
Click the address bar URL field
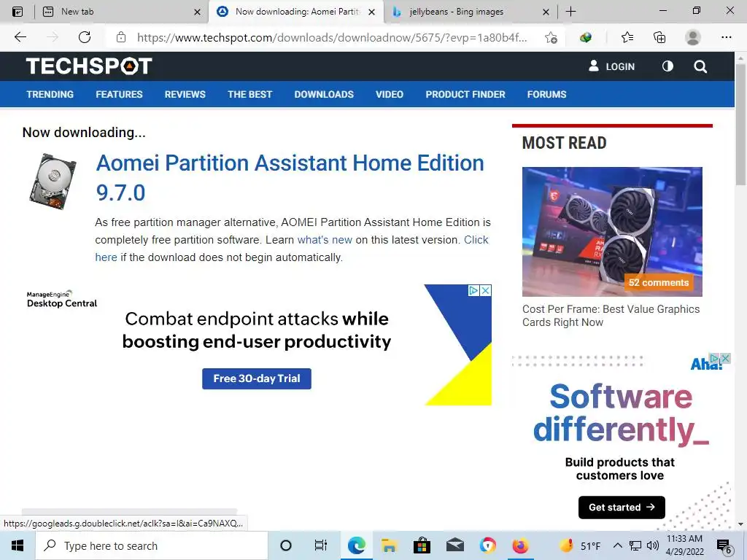(332, 38)
